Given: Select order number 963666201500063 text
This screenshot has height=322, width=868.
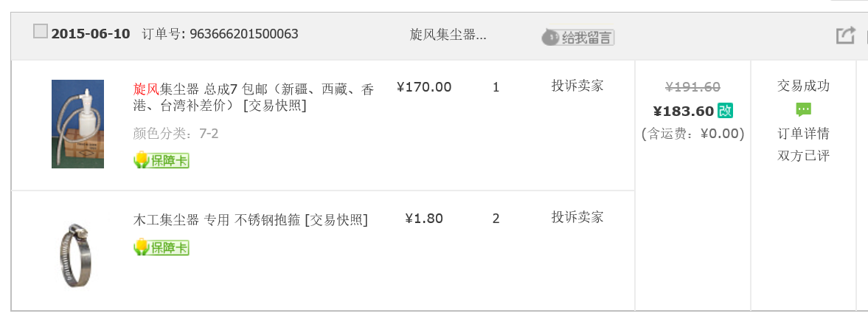Looking at the screenshot, I should (244, 34).
